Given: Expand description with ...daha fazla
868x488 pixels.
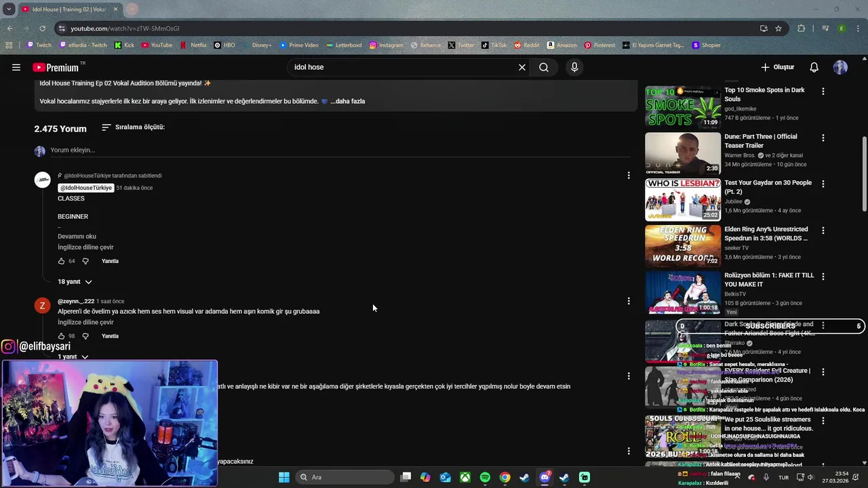Looking at the screenshot, I should 348,101.
